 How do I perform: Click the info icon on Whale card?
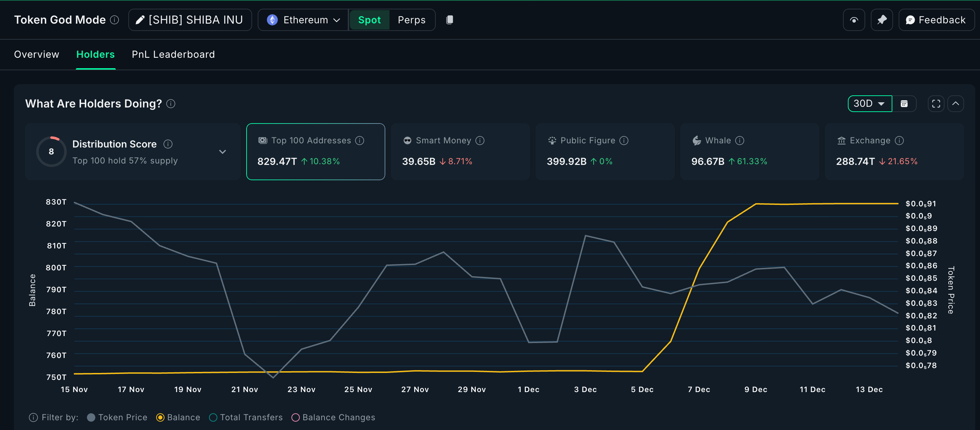(x=740, y=141)
